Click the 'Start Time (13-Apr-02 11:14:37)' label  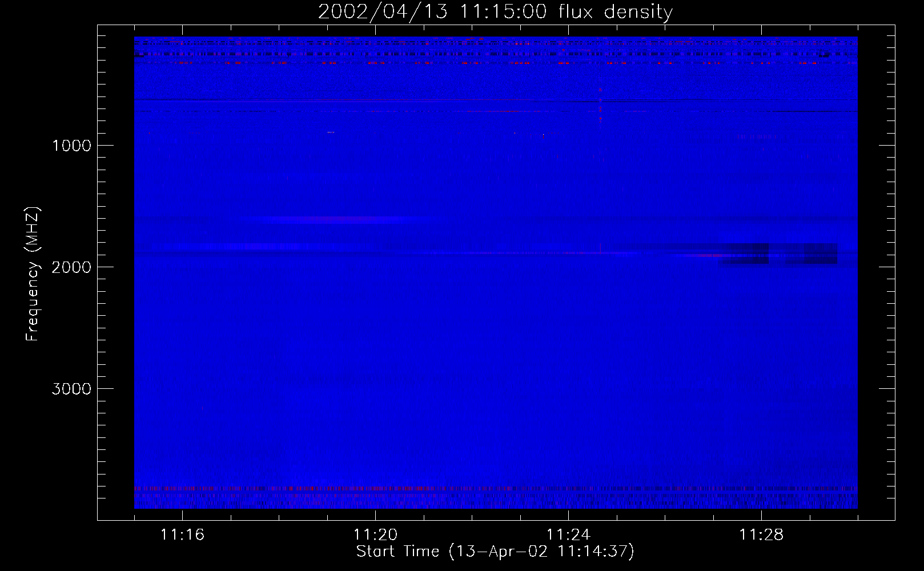point(495,552)
